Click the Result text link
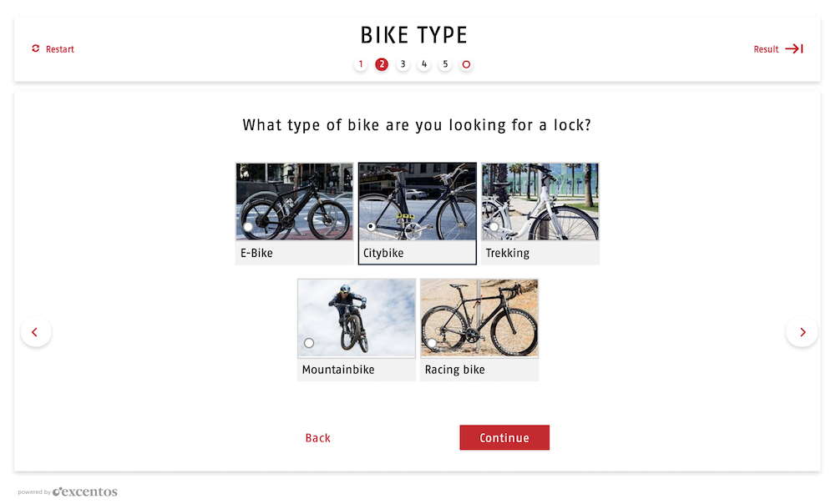The image size is (836, 504). pyautogui.click(x=766, y=49)
